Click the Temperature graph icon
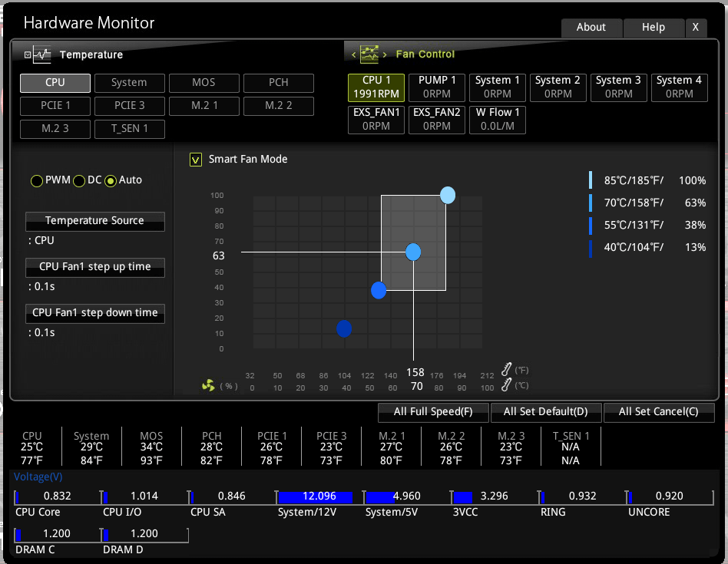Image resolution: width=728 pixels, height=564 pixels. [41, 54]
